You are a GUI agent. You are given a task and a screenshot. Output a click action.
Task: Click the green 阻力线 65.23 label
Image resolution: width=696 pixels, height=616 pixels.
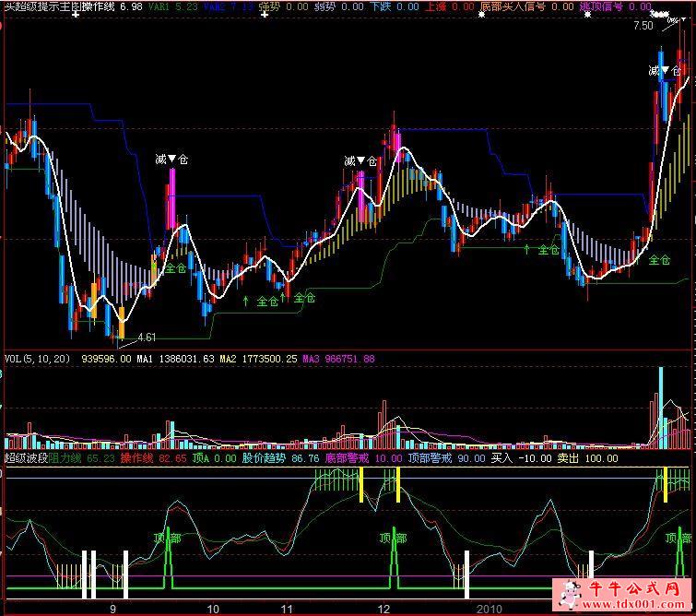pyautogui.click(x=81, y=458)
